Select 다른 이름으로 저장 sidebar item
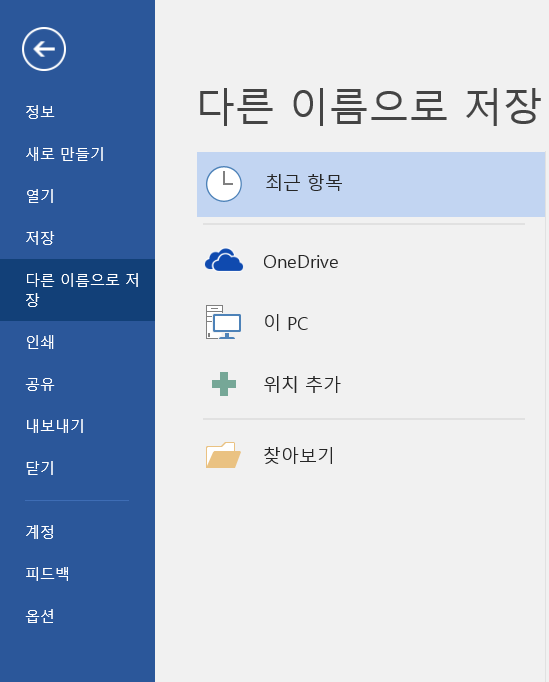The image size is (549, 682). coord(77,290)
